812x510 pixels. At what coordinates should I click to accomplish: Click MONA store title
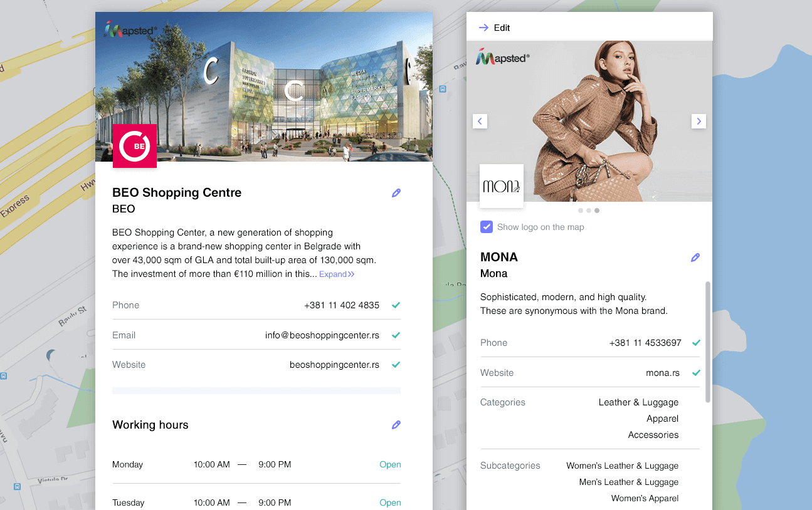coord(499,257)
